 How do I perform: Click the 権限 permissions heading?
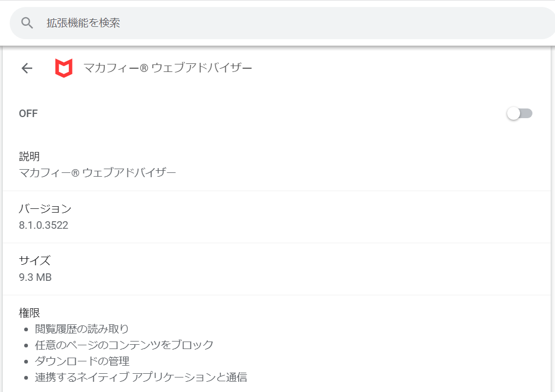(x=30, y=313)
